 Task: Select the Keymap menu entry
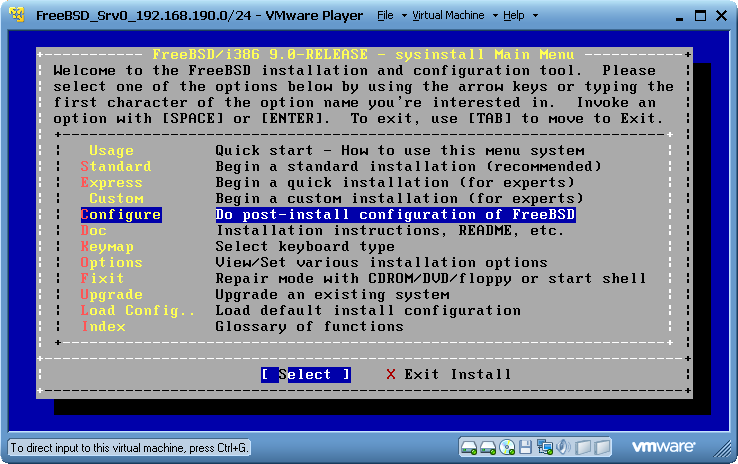pos(107,247)
